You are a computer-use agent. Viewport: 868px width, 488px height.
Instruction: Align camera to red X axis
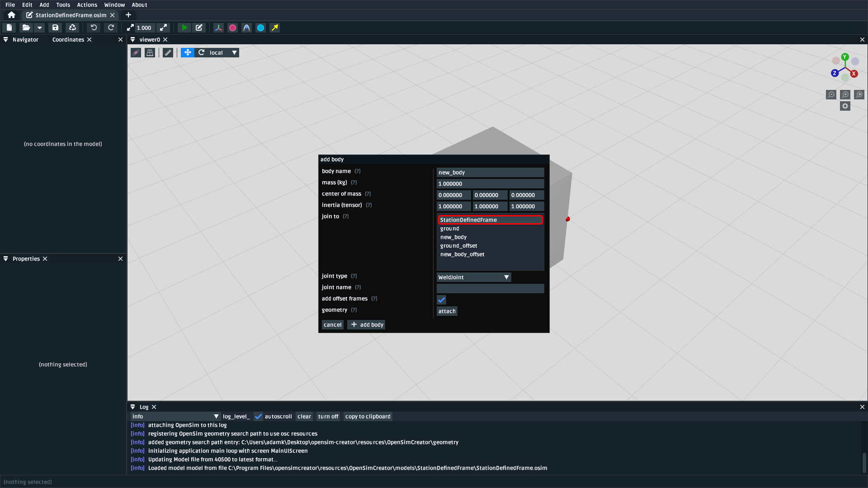click(854, 74)
